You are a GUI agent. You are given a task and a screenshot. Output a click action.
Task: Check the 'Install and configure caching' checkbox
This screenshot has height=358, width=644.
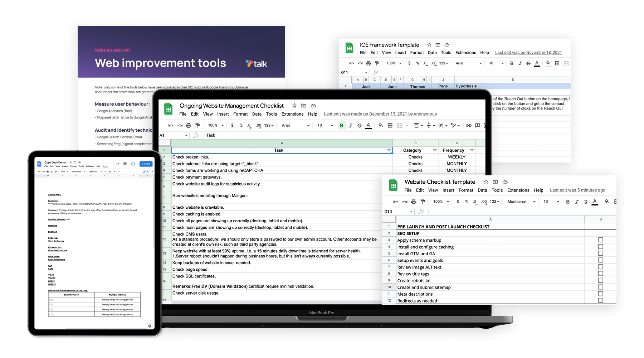click(600, 247)
